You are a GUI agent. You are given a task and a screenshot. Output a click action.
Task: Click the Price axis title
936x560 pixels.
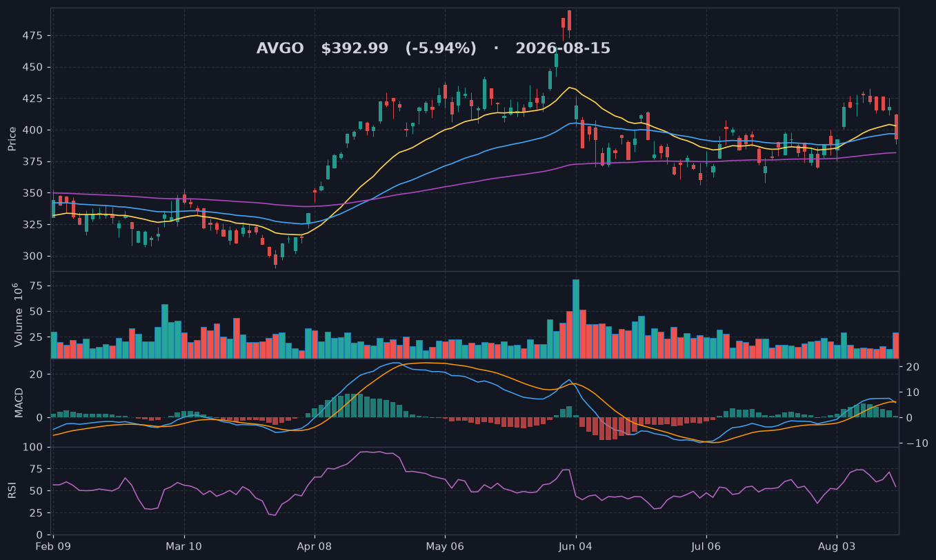(x=12, y=139)
